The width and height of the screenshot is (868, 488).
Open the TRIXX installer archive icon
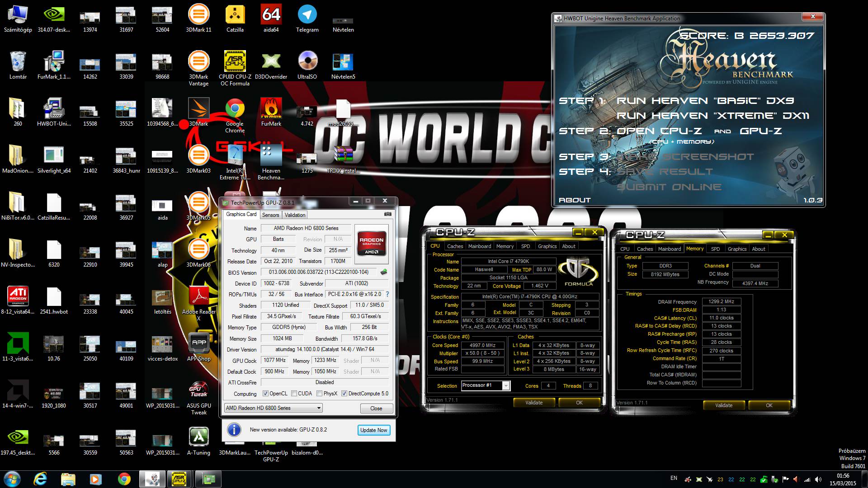click(343, 159)
